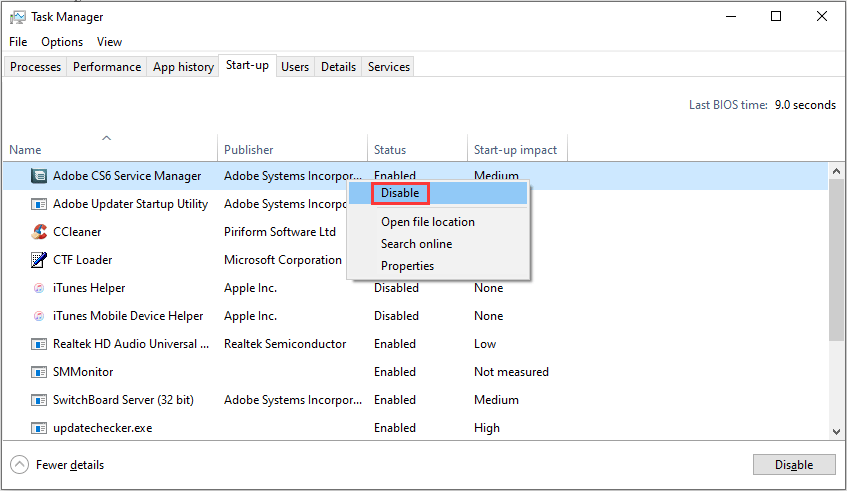Screen dimensions: 847x491
Task: Sort by the Start-up impact column header
Action: click(x=517, y=148)
